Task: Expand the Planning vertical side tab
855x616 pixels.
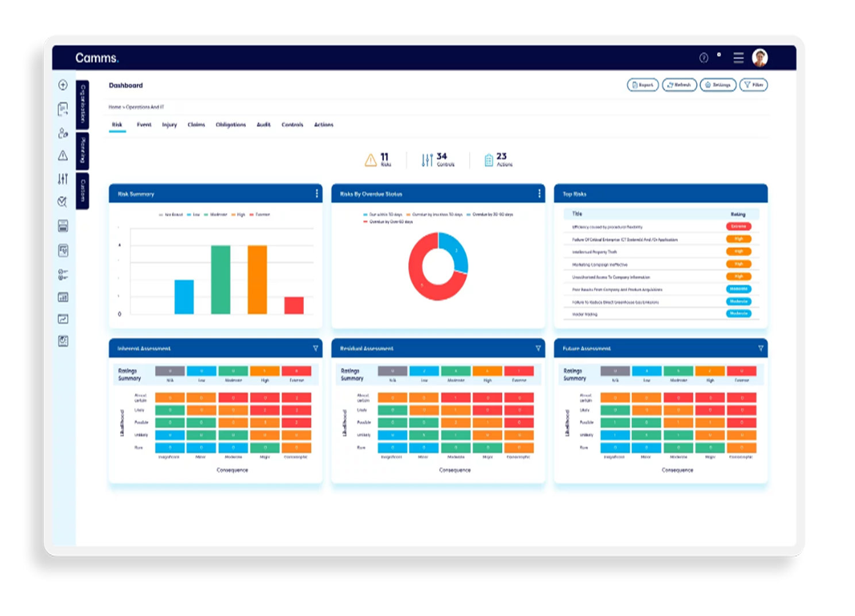Action: click(82, 150)
